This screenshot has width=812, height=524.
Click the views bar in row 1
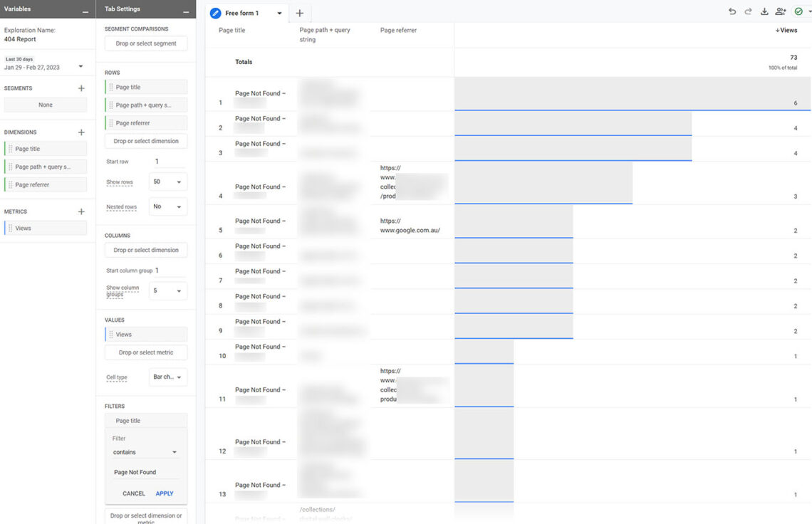[633, 94]
